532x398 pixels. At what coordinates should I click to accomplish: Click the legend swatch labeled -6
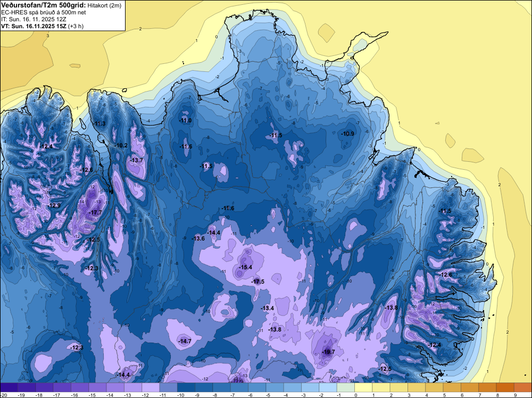coord(257,387)
